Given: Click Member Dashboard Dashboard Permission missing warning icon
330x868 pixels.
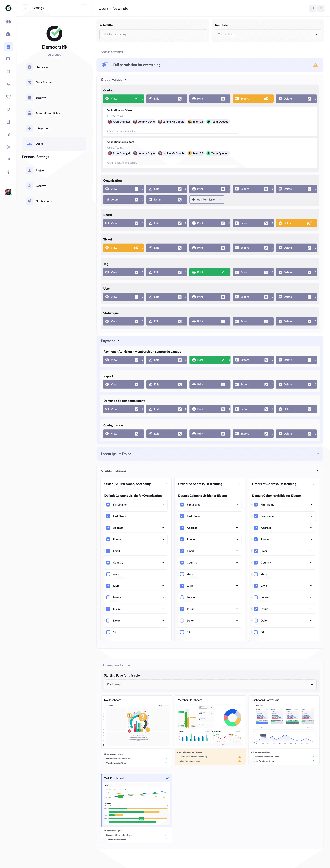Looking at the screenshot, I should click(x=240, y=756).
